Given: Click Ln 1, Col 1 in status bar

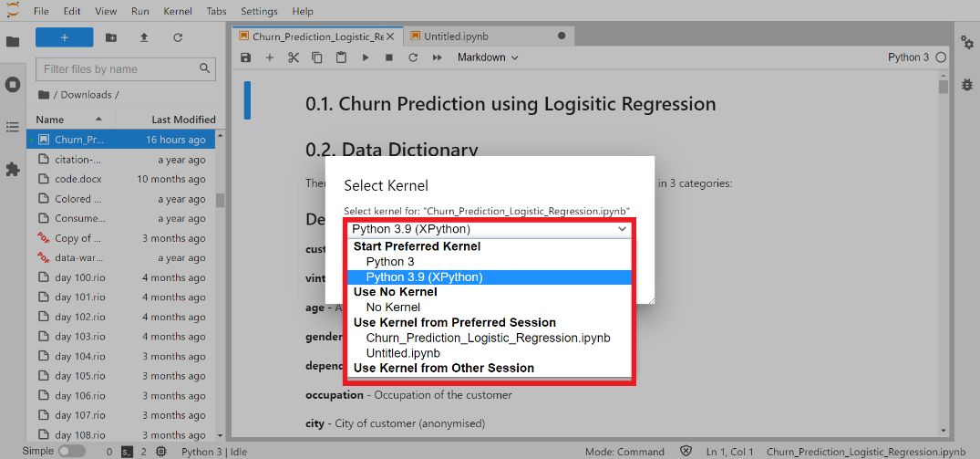Looking at the screenshot, I should 729,452.
